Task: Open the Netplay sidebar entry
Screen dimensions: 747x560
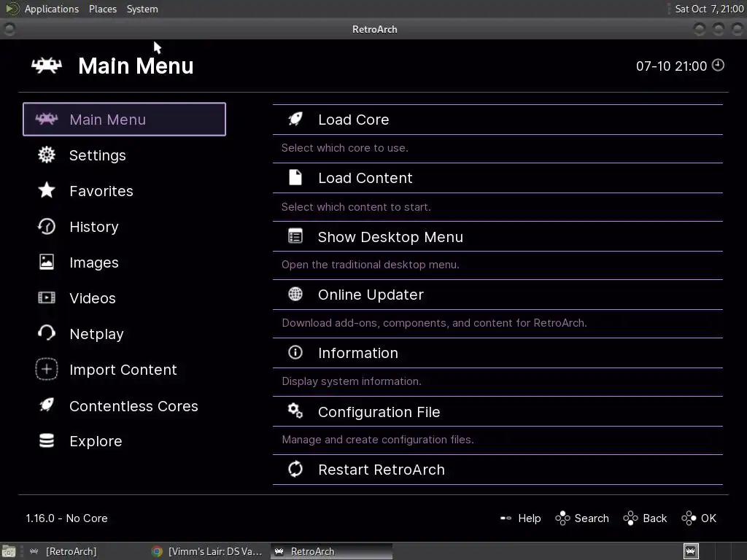Action: pos(124,333)
